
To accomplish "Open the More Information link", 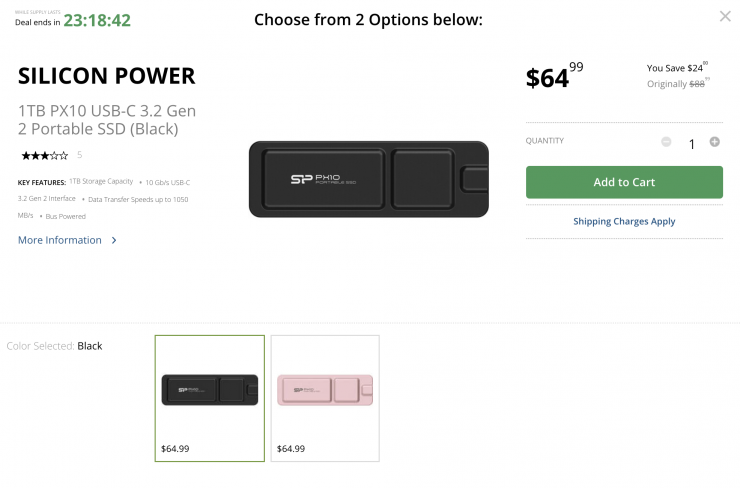I will [60, 240].
